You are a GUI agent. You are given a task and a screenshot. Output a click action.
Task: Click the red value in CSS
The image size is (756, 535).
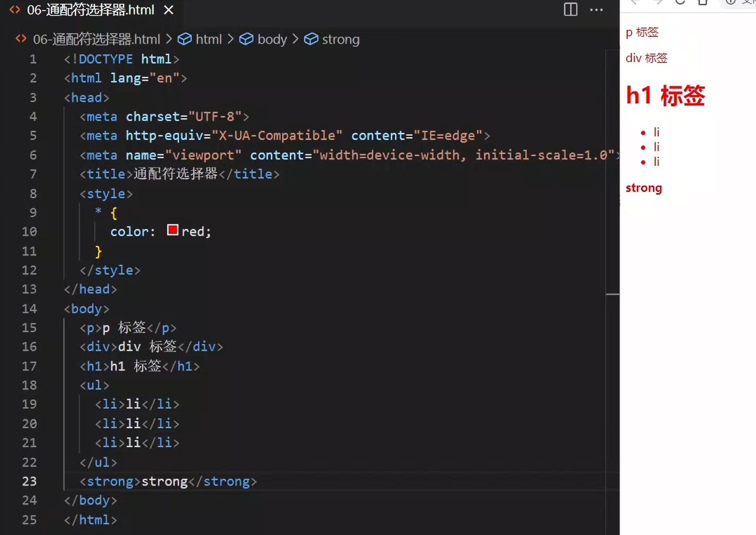(x=192, y=232)
